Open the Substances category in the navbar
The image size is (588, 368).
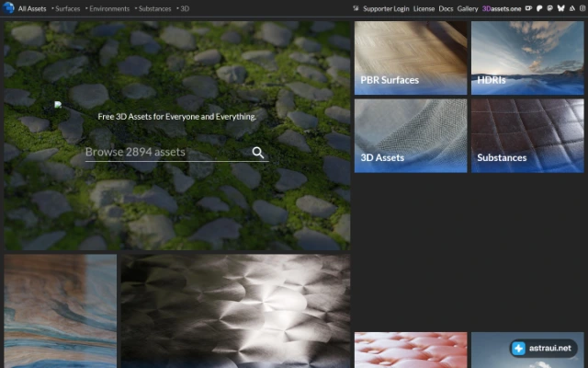pos(155,8)
